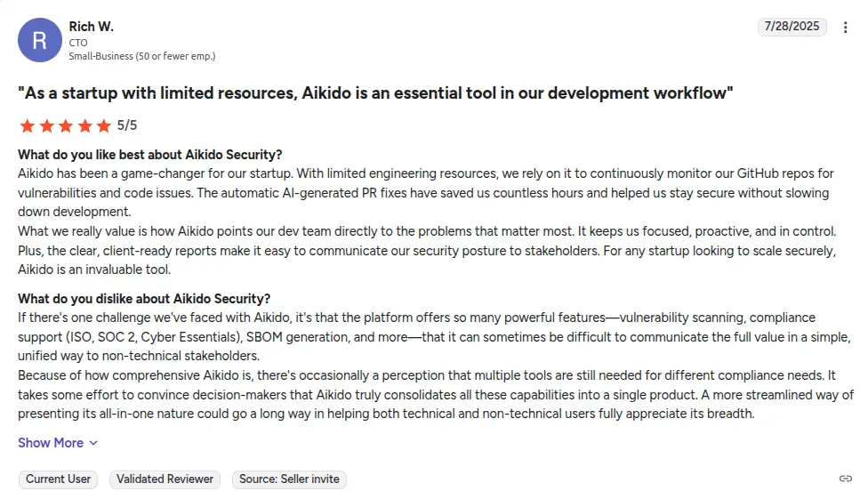
Task: Click the 5/5 rating score text
Action: click(127, 125)
